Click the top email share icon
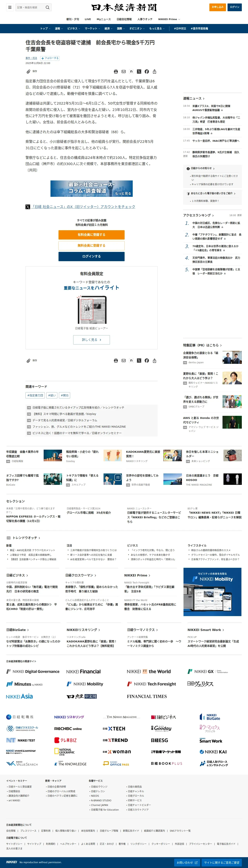This screenshot has width=248, height=868. 123,72
